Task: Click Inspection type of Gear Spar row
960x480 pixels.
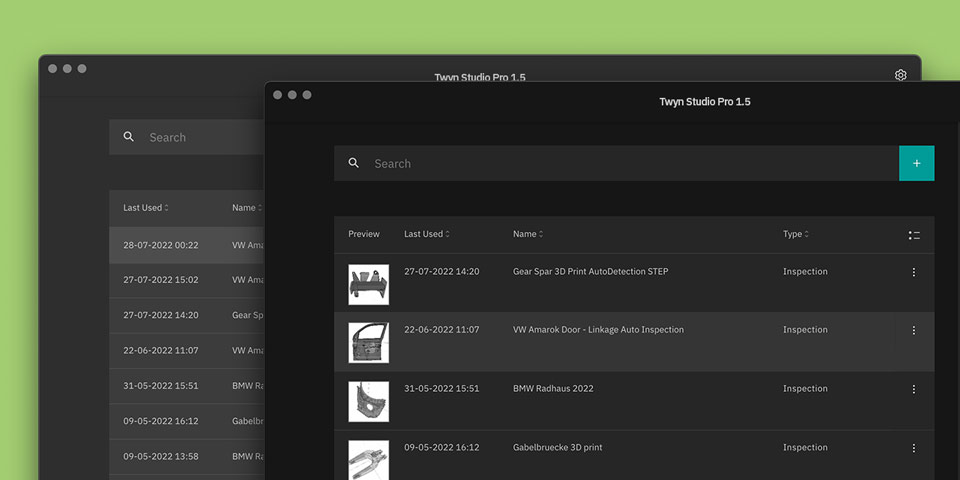Action: [805, 271]
